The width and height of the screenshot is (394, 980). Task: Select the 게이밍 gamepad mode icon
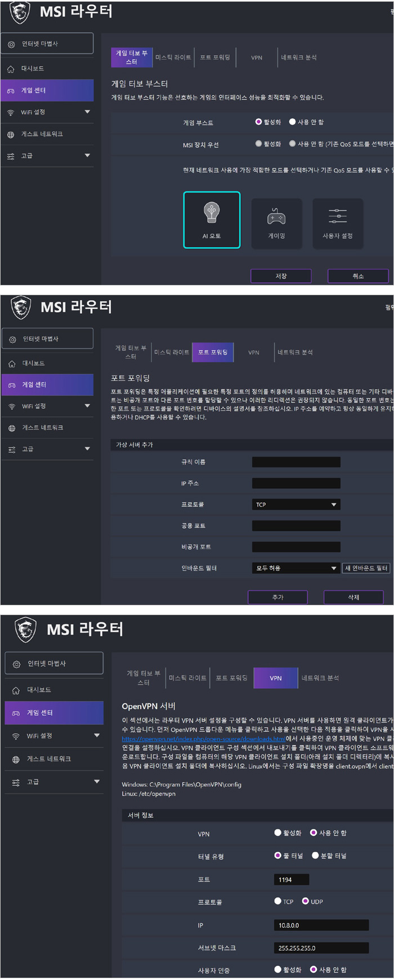coord(276,217)
